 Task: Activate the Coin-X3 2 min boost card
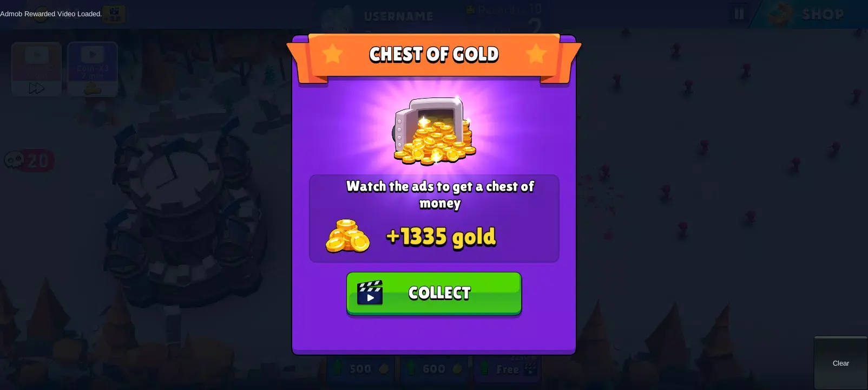pos(93,69)
